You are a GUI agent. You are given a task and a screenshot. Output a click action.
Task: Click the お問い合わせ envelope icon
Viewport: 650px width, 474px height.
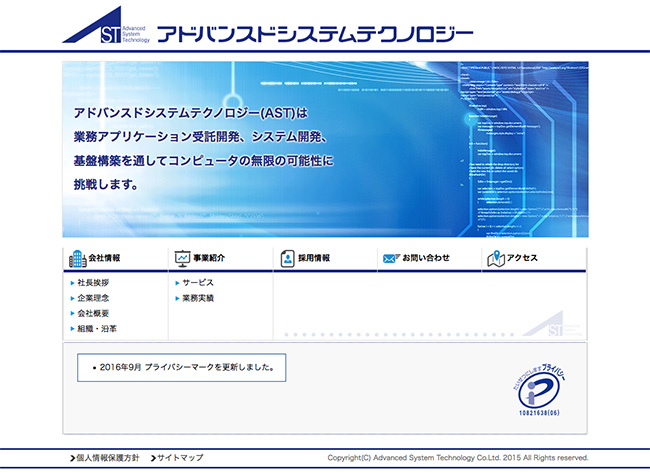pos(391,258)
